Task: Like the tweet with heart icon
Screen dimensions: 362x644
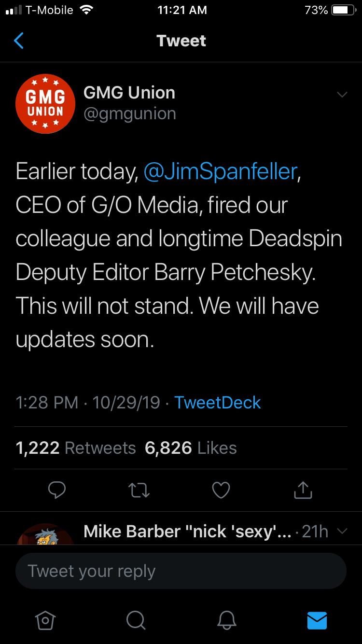Action: click(x=221, y=490)
